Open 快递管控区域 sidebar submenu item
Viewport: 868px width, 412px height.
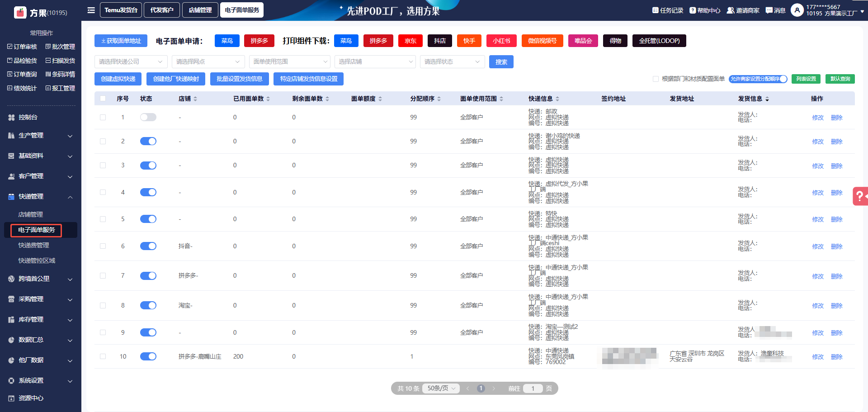point(37,260)
